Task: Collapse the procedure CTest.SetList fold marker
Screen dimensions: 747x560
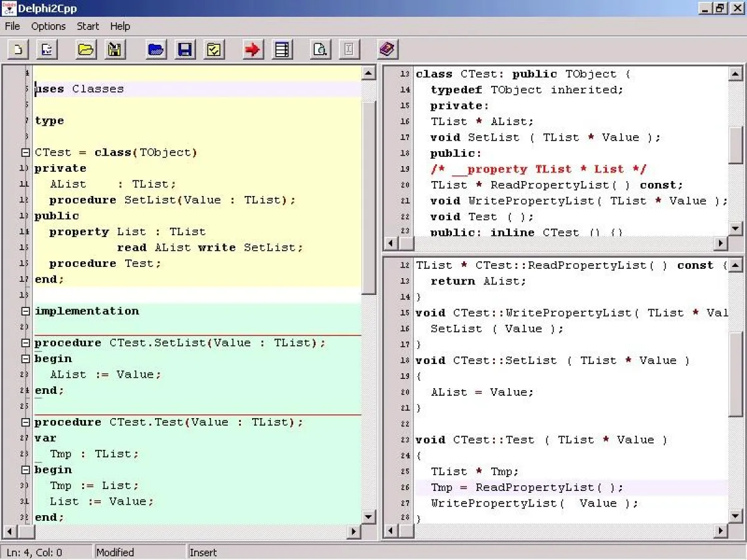Action: pyautogui.click(x=26, y=343)
